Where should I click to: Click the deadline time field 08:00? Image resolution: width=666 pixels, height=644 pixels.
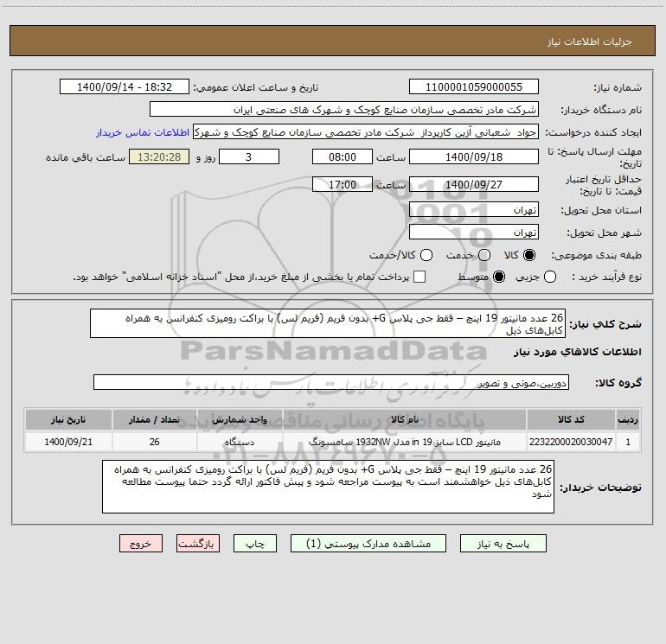coord(343,156)
